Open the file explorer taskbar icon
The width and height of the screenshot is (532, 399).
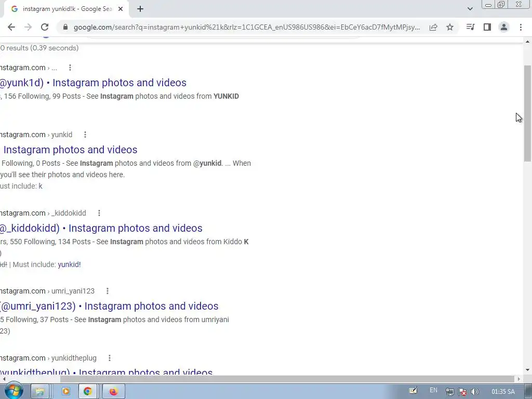pos(39,392)
